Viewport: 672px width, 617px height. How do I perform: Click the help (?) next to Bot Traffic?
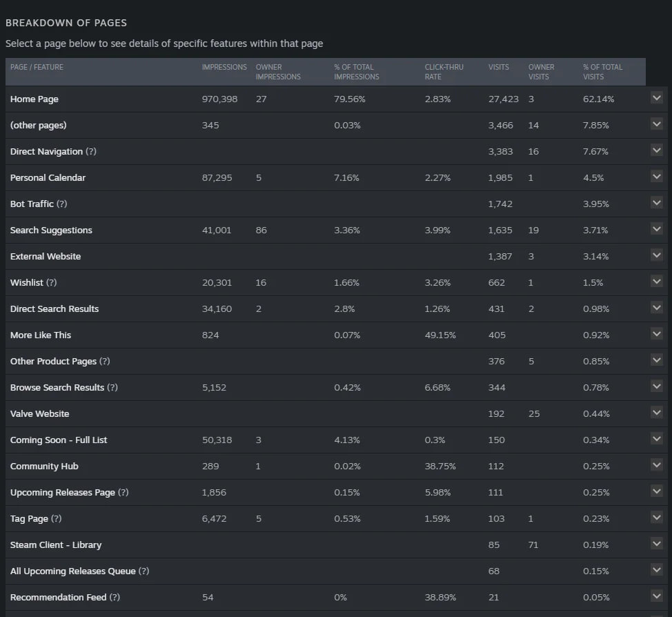[x=61, y=204]
